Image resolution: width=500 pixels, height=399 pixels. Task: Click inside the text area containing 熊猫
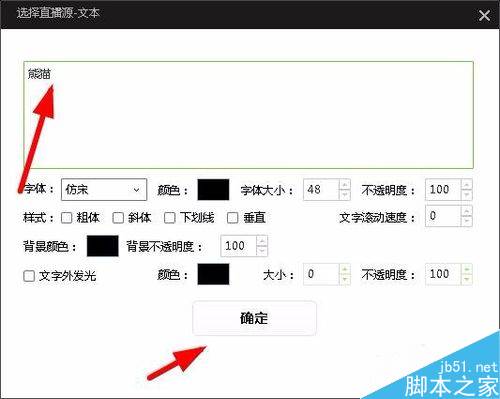pos(248,115)
